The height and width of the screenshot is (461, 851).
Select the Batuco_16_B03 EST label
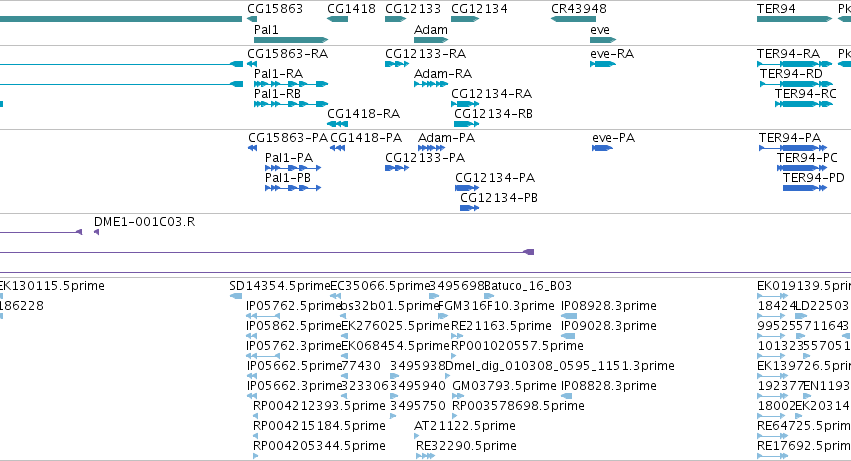pyautogui.click(x=528, y=286)
